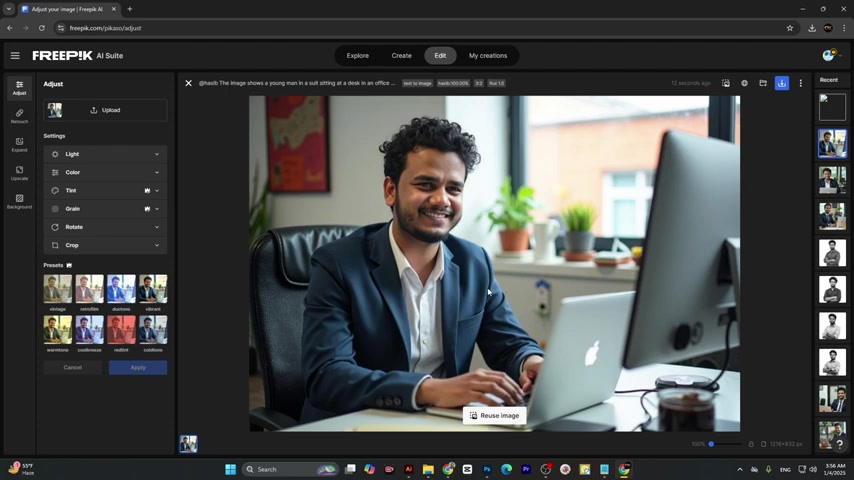The width and height of the screenshot is (854, 480).
Task: Open Microsoft Edge from taskbar
Action: [507, 469]
